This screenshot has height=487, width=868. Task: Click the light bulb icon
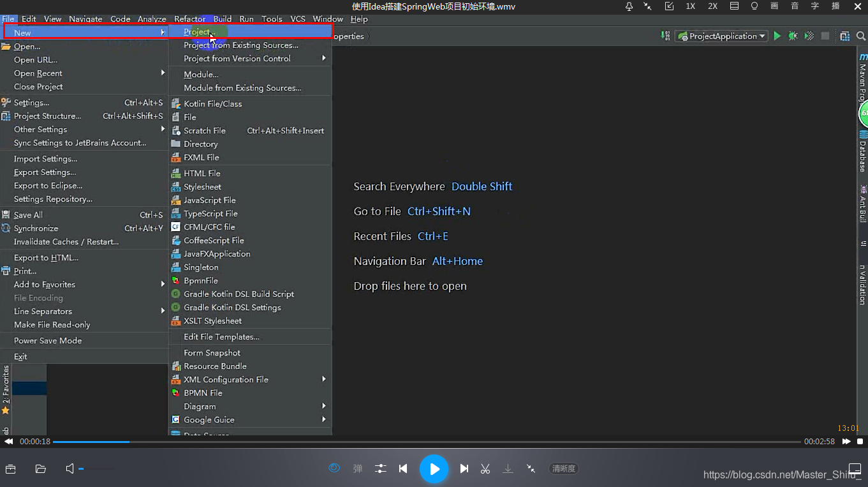tap(754, 6)
